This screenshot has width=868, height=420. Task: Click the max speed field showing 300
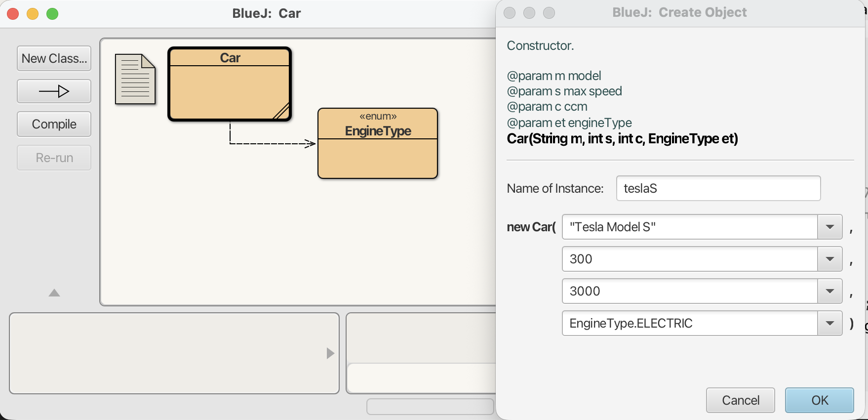[x=689, y=259]
